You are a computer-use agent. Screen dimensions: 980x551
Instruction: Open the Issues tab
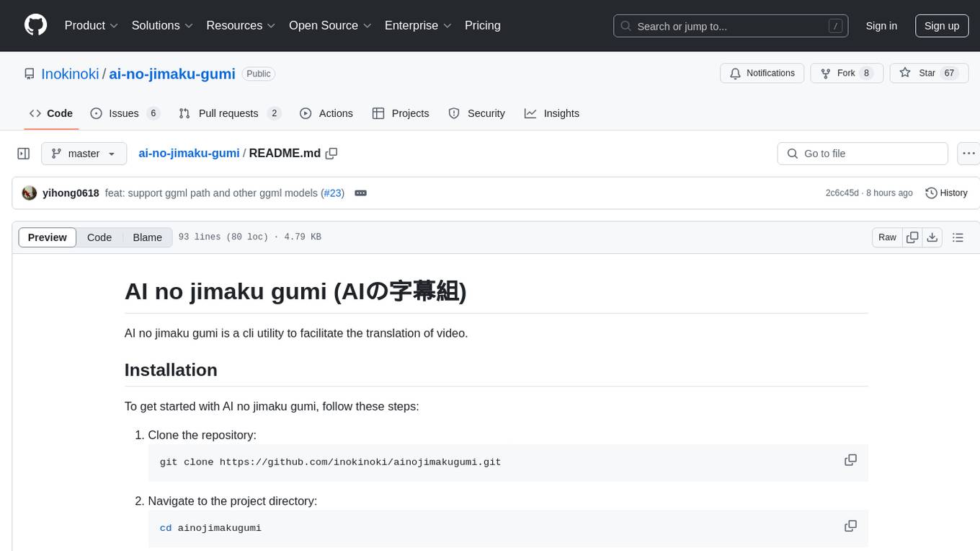pyautogui.click(x=125, y=113)
